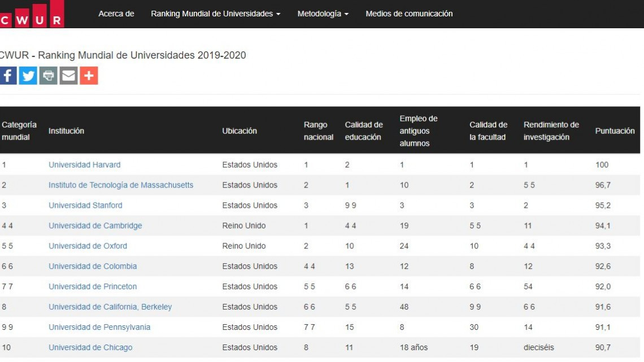Select the Universidad de Oxford link
Viewport: 644px width, 362px height.
point(88,246)
